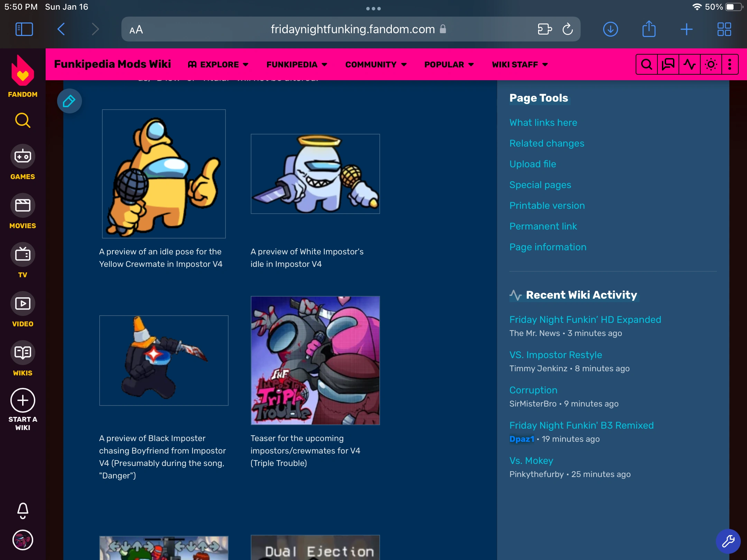Expand the Explore dropdown menu
Image resolution: width=747 pixels, height=560 pixels.
(218, 65)
